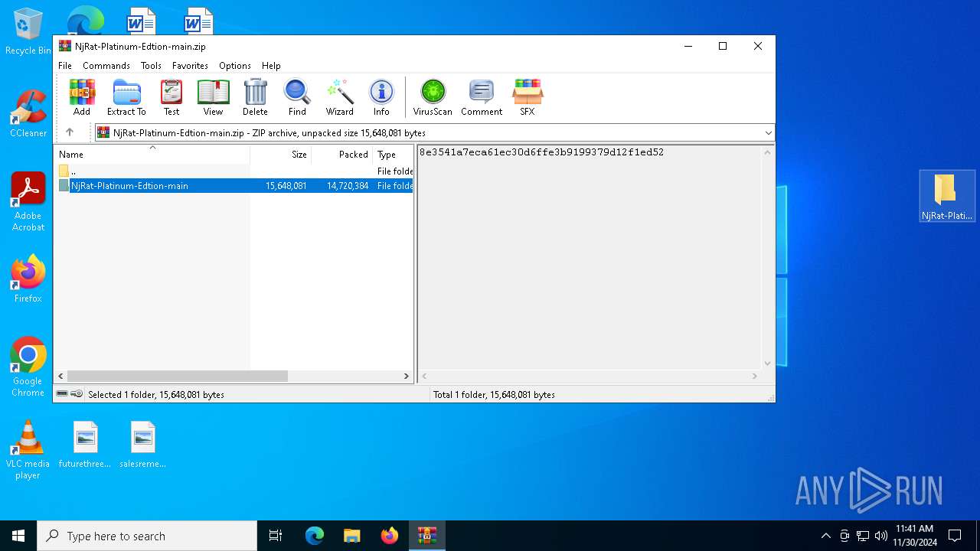Open the Favorites menu

point(190,66)
